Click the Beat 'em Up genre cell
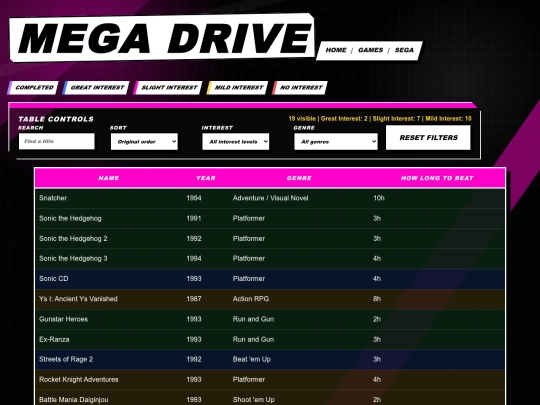Viewport: 540px width, 405px height. (x=252, y=359)
